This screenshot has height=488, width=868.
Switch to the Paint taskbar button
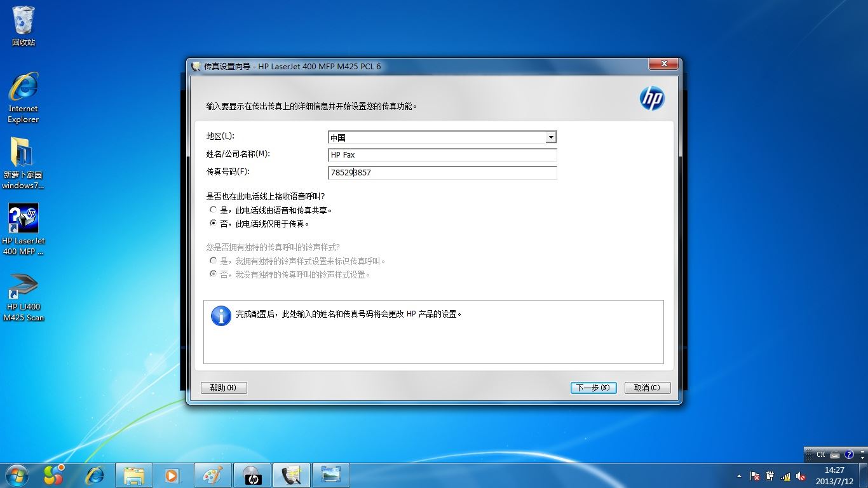coord(213,475)
